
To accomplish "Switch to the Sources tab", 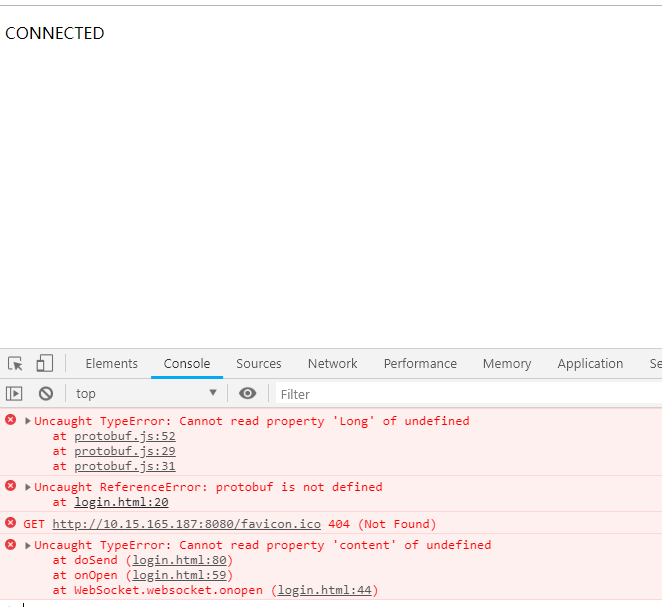I will coord(259,364).
